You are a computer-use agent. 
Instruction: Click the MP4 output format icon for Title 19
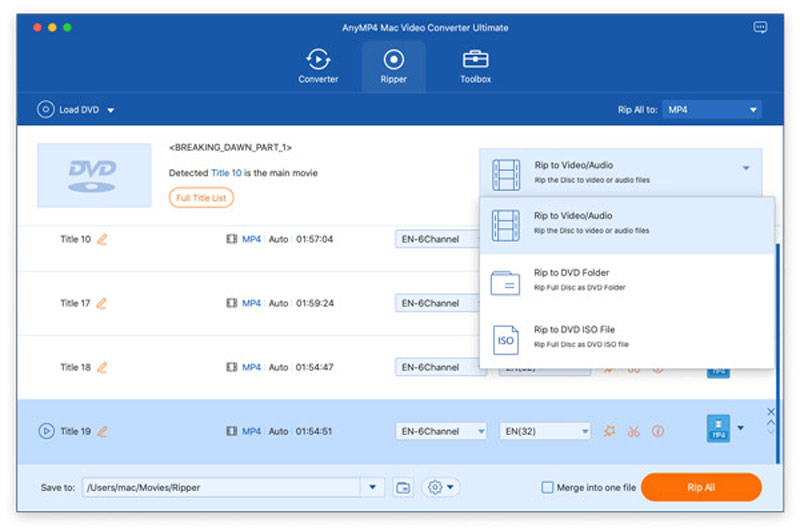coord(718,428)
